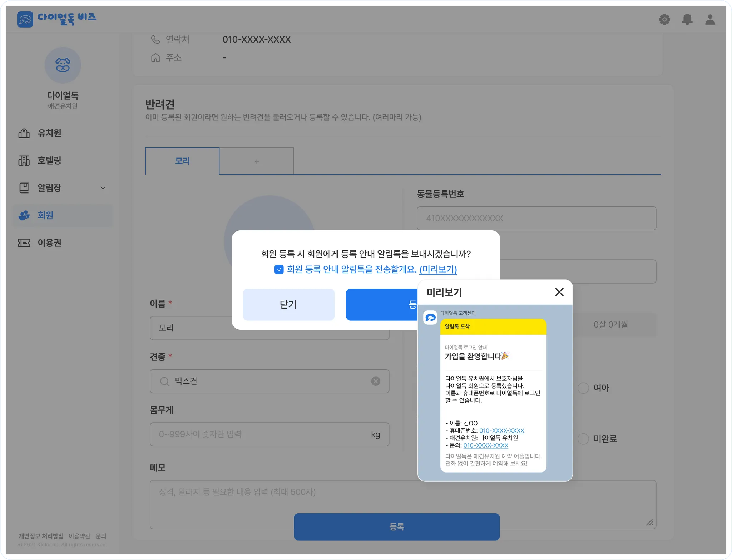This screenshot has width=732, height=560.
Task: Click the 다이얼독 고객센터 chat profile icon
Action: (x=430, y=317)
